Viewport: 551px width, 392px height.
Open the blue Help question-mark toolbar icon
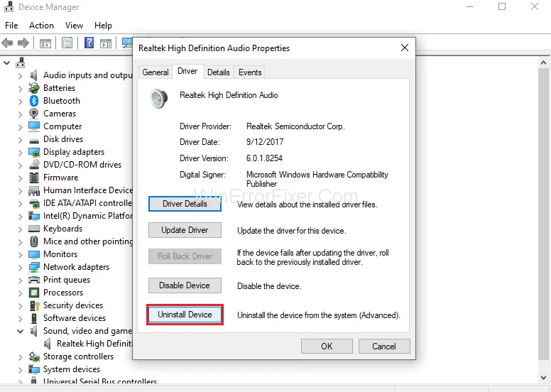coord(89,43)
